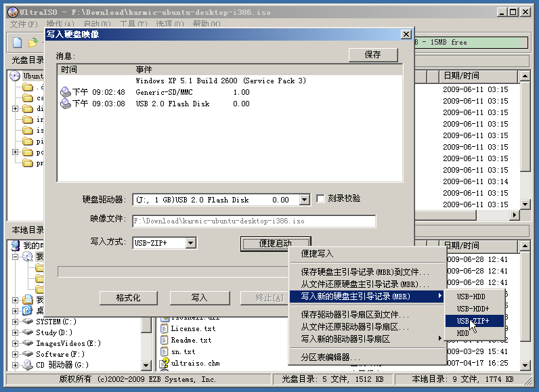Viewport: 539px width, 392px height.
Task: Click the UltraISO application icon in title bar
Action: point(12,12)
